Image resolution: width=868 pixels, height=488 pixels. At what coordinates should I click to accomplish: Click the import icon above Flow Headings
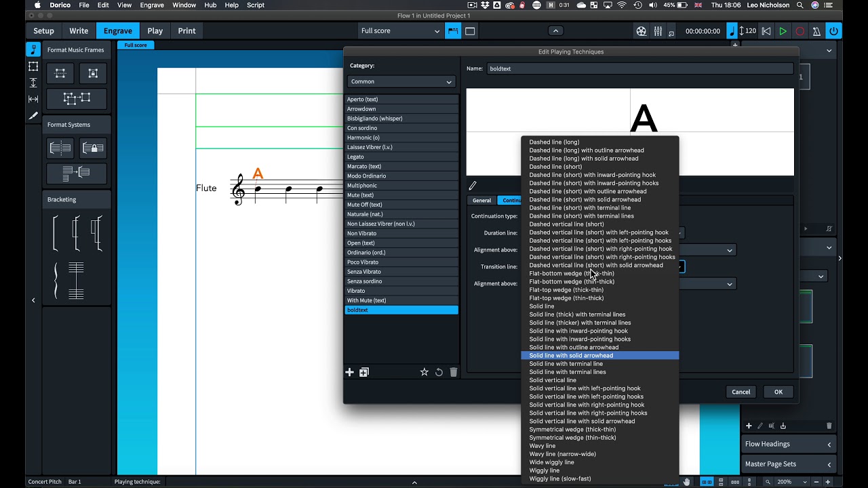coord(783,426)
